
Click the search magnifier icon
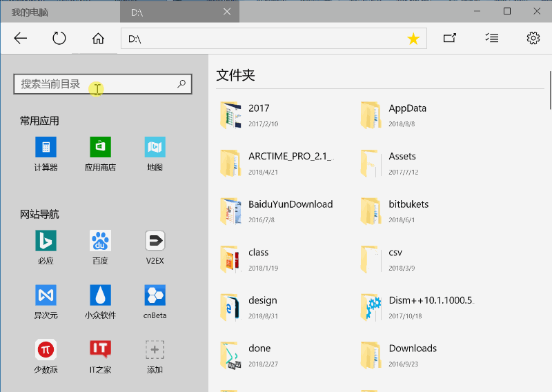coord(181,84)
